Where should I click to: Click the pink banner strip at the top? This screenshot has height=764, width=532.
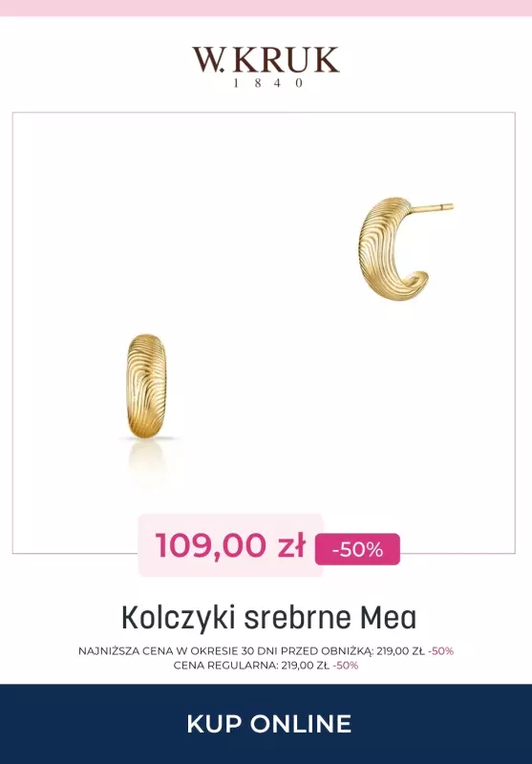266,8
